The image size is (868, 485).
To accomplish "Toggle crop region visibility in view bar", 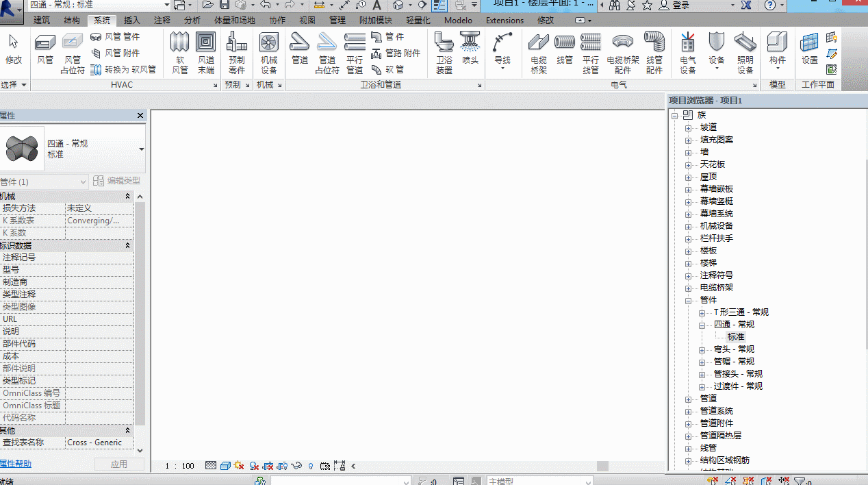I will [282, 466].
